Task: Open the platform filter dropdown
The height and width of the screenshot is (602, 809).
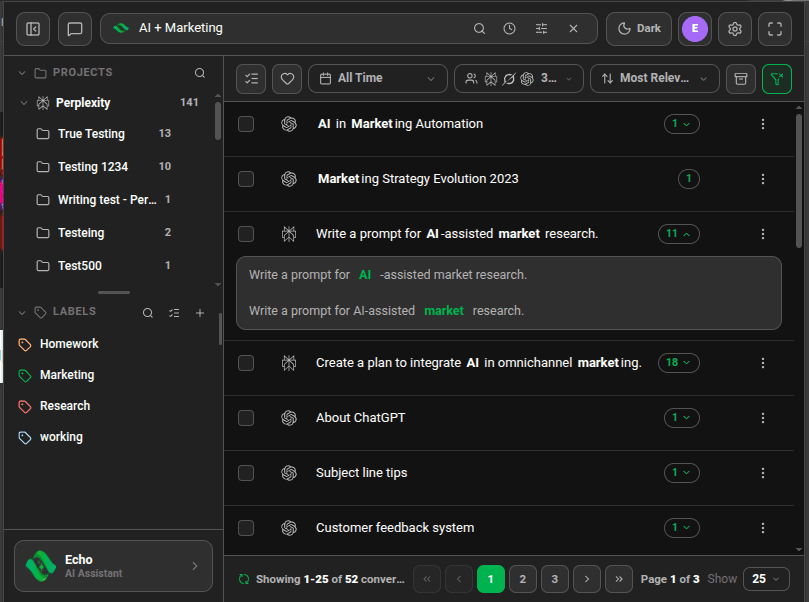Action: tap(519, 79)
